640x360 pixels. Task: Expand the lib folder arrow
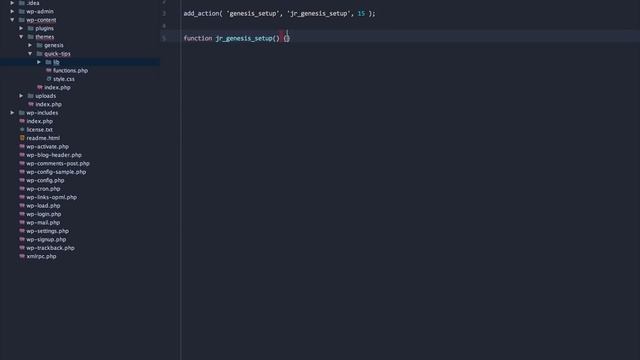[x=39, y=62]
